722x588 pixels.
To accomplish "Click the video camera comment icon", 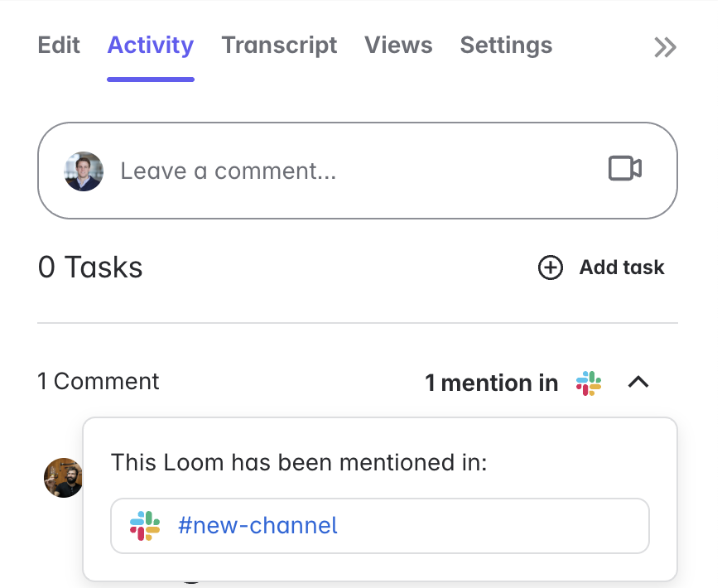I will click(x=625, y=168).
